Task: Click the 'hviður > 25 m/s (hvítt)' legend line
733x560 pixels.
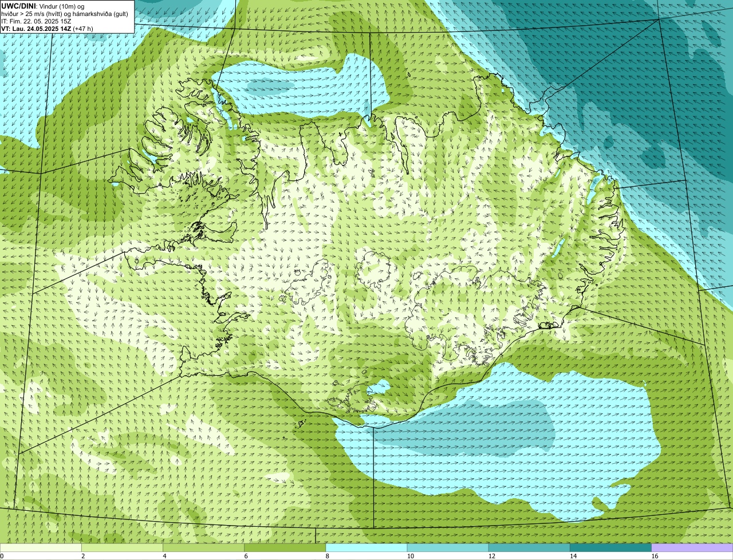Action: [x=65, y=14]
